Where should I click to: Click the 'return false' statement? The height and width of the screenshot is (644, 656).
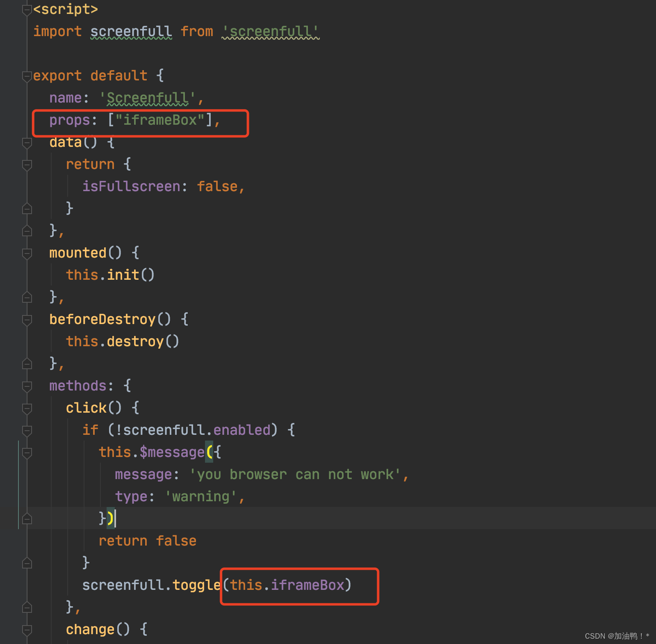point(148,541)
